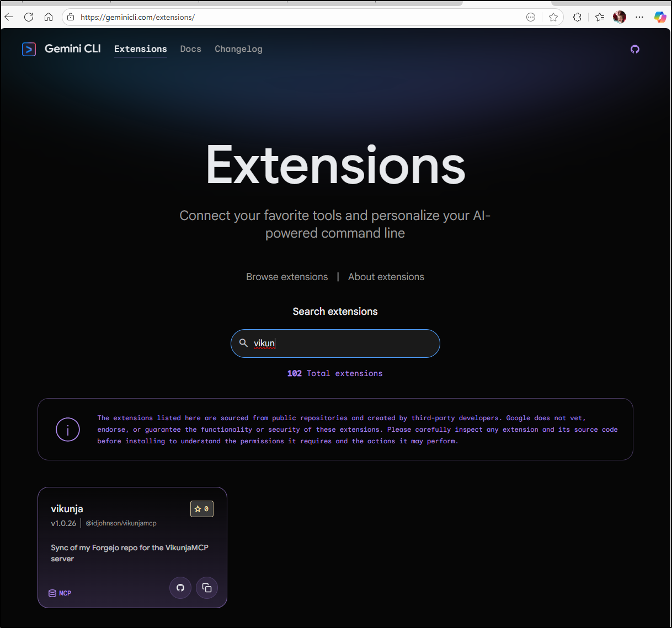This screenshot has height=628, width=672.
Task: Open the profile avatar menu
Action: [619, 17]
